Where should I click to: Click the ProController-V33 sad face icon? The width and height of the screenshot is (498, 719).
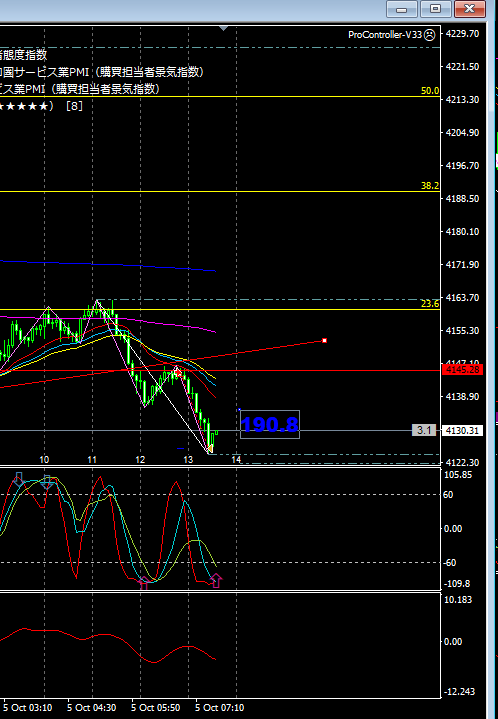[430, 35]
